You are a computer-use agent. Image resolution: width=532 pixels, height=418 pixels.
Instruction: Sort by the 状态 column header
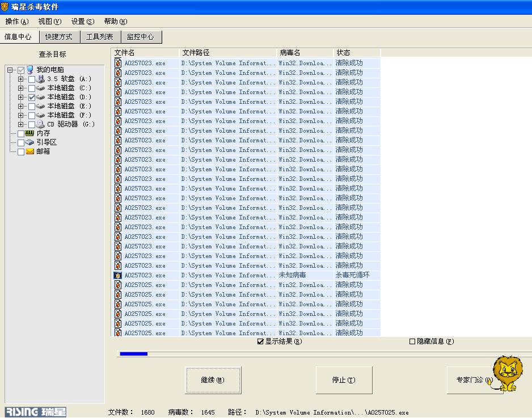(357, 53)
